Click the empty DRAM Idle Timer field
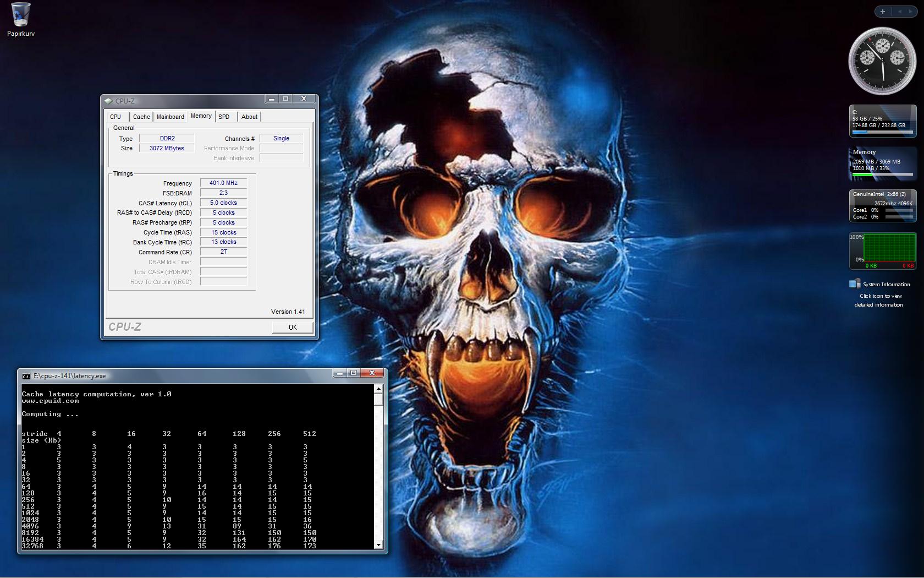Viewport: 924px width, 578px height. pos(223,261)
